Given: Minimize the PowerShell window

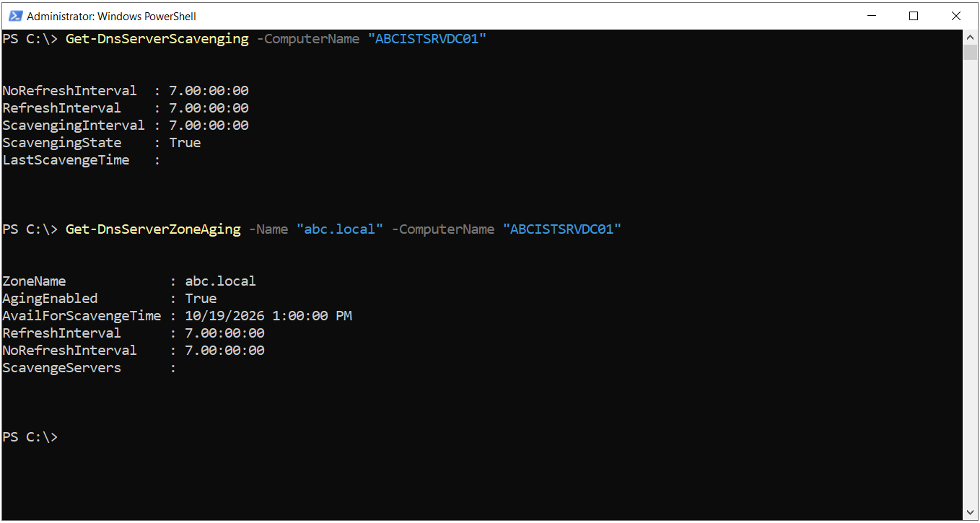Looking at the screenshot, I should pos(870,16).
